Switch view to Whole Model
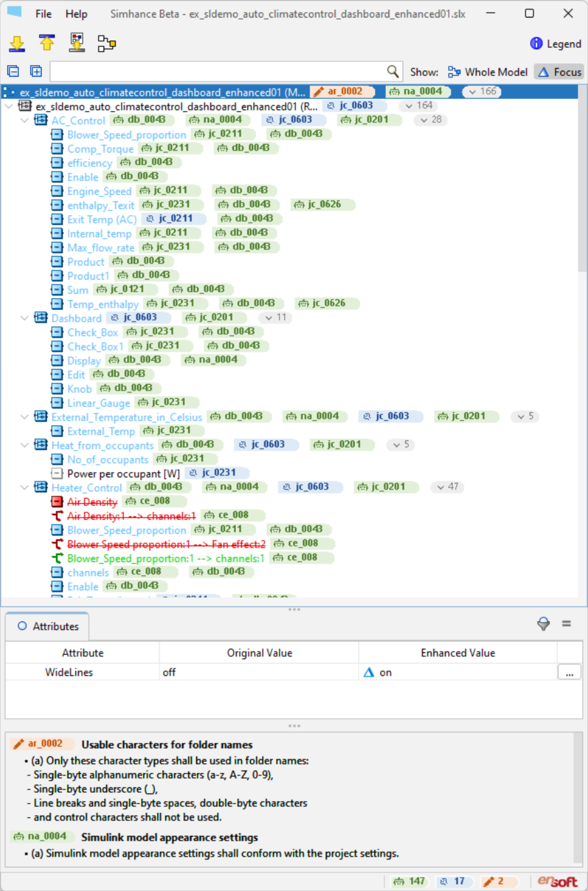Image resolution: width=588 pixels, height=891 pixels. [x=488, y=72]
